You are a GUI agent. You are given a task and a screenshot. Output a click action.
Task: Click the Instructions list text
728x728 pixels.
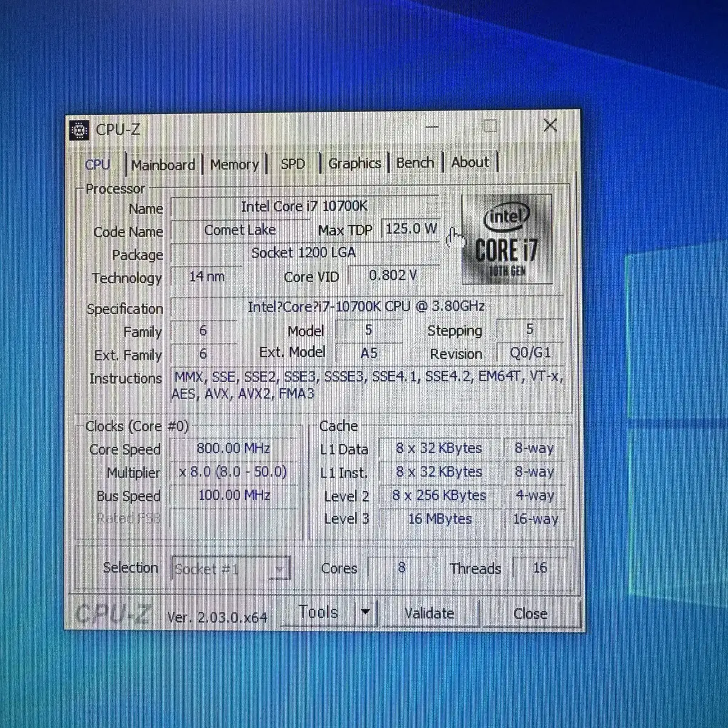point(368,385)
